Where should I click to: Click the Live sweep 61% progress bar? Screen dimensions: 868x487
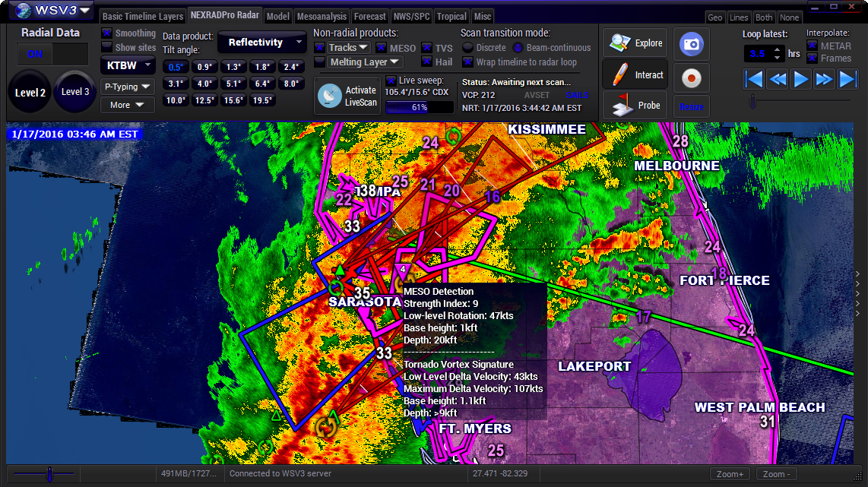pos(420,107)
